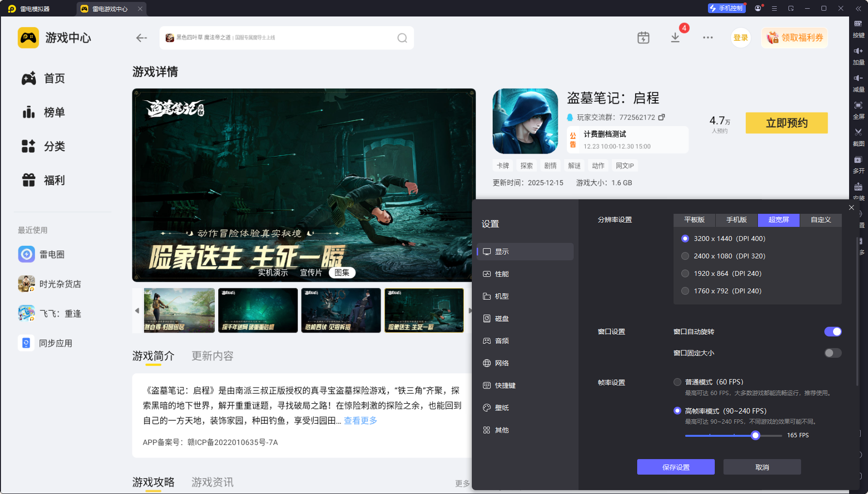Open the downloads icon with badge 4
The width and height of the screenshot is (868, 494).
[675, 38]
